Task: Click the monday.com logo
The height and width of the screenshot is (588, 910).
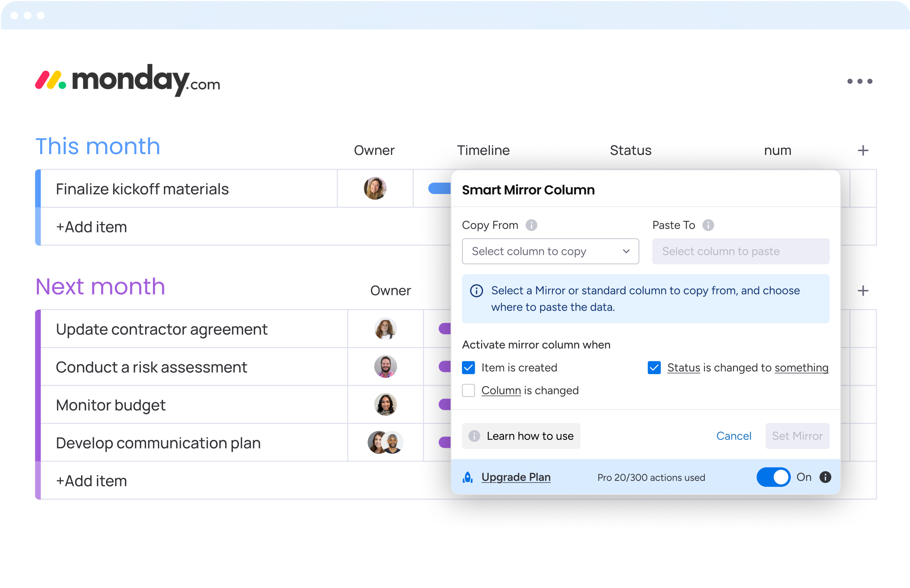Action: 127,80
